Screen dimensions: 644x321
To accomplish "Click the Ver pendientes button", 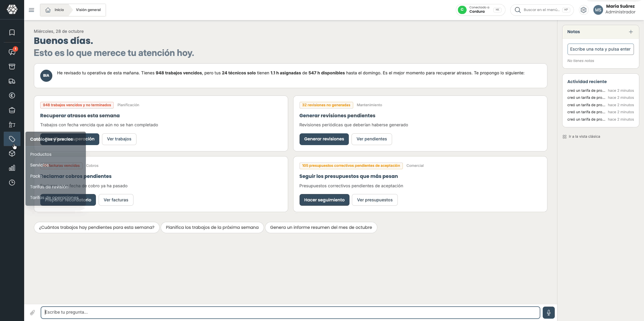I will point(372,139).
